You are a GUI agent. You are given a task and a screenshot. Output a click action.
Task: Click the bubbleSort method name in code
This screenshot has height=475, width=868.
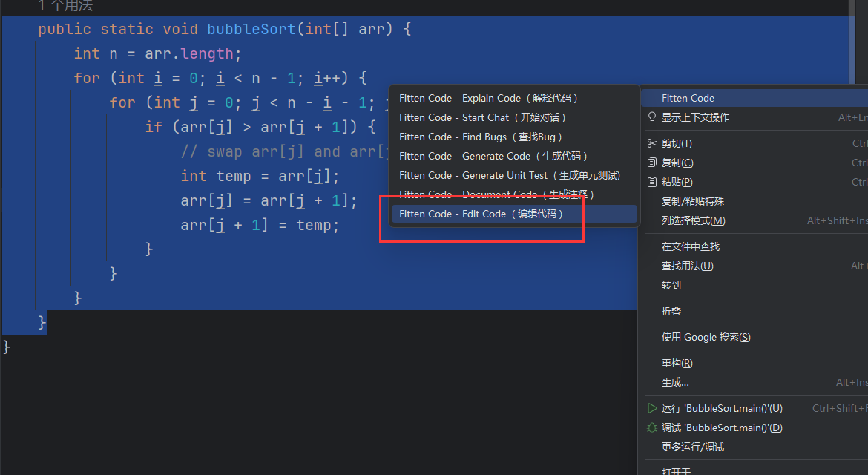pos(251,29)
